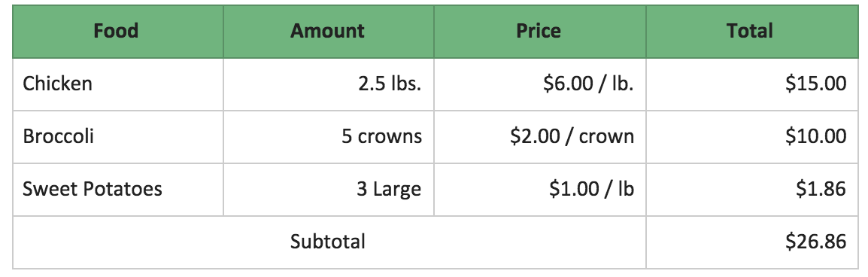Image resolution: width=868 pixels, height=277 pixels.
Task: Click the Price header cell
Action: (540, 32)
